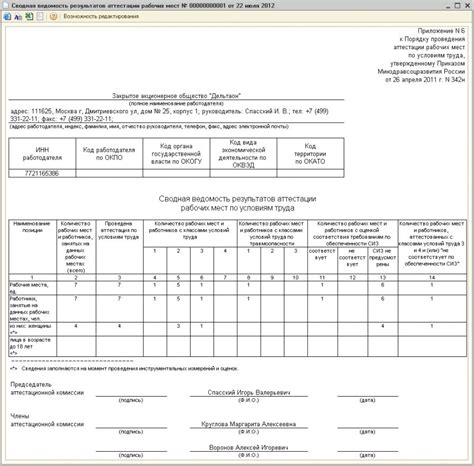Click the 'Количество рабочих мест… по травмоопасности' header
The height and width of the screenshot is (466, 474).
[271, 233]
